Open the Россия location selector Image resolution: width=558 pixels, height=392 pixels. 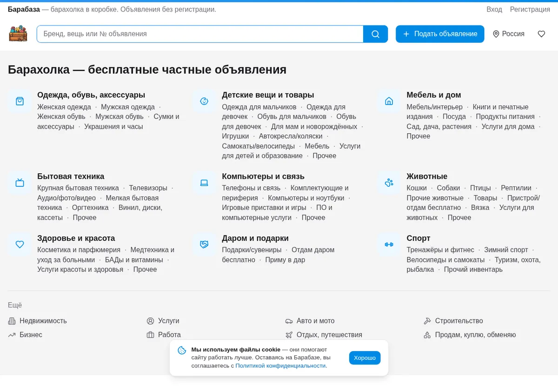pyautogui.click(x=509, y=34)
